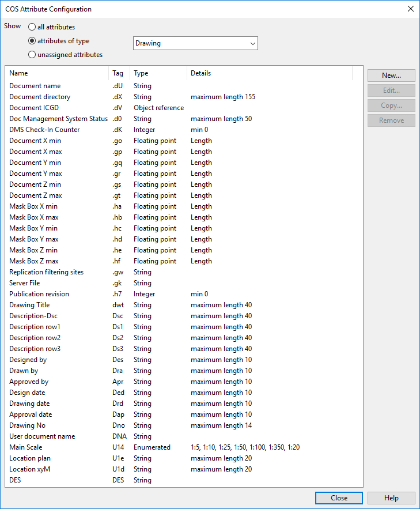Pick the 'Main Scale' enumerated attribute
The width and height of the screenshot is (420, 509).
pyautogui.click(x=26, y=447)
